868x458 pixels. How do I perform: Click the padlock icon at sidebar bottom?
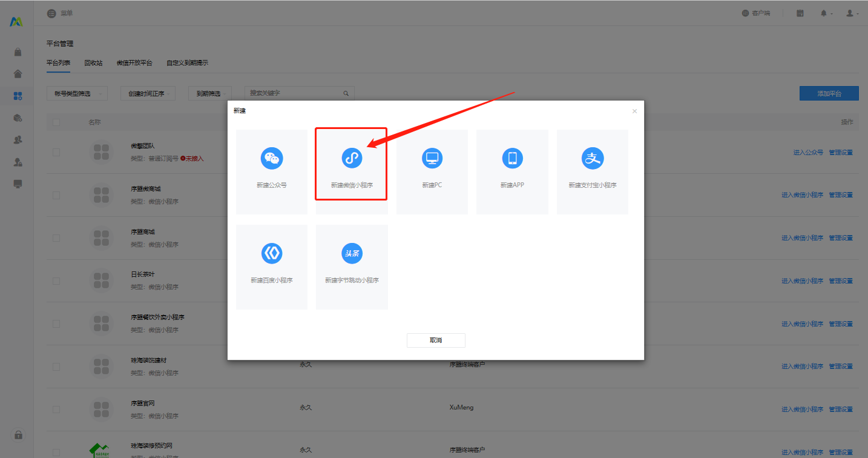click(x=19, y=434)
